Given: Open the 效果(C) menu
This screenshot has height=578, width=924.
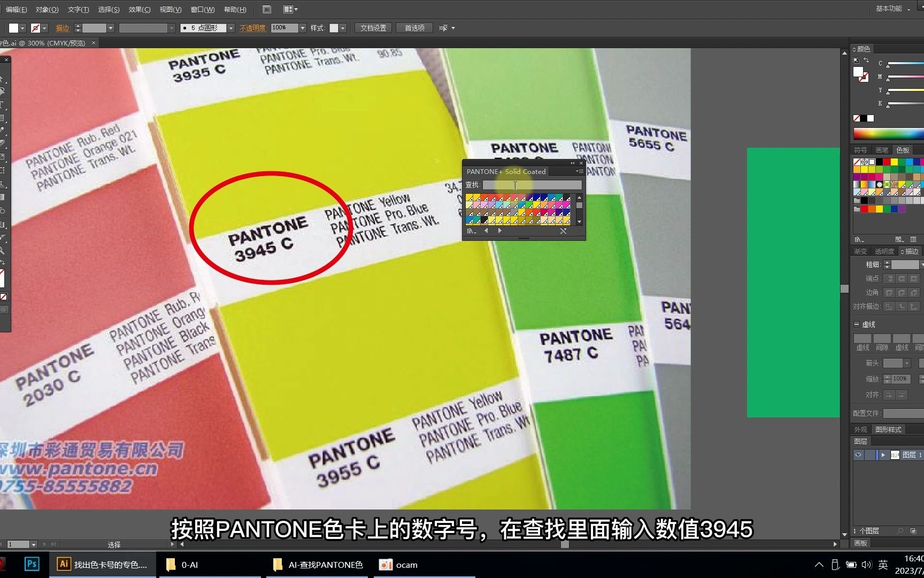Looking at the screenshot, I should point(140,10).
